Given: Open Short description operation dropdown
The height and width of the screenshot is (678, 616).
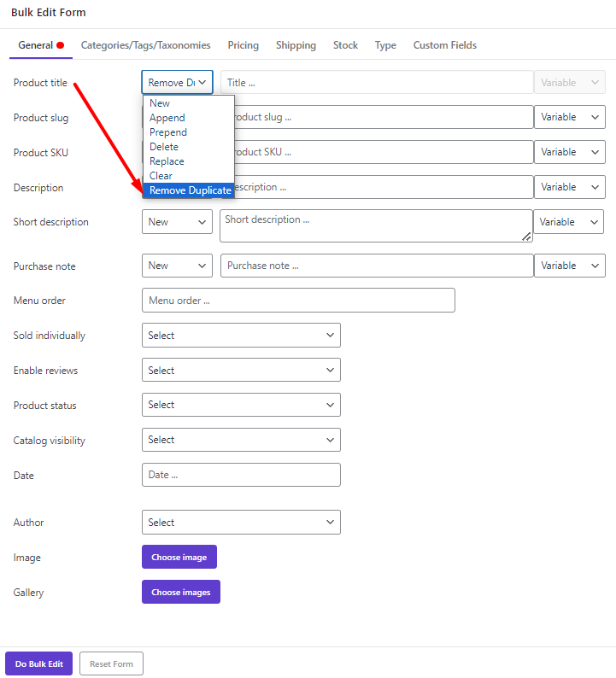Looking at the screenshot, I should point(177,222).
